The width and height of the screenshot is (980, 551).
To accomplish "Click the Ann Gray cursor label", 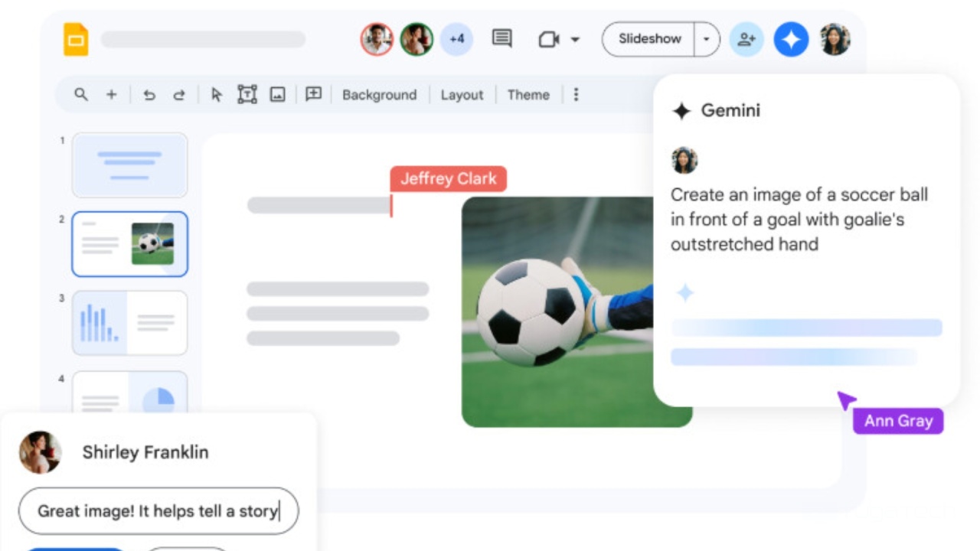I will pos(898,421).
